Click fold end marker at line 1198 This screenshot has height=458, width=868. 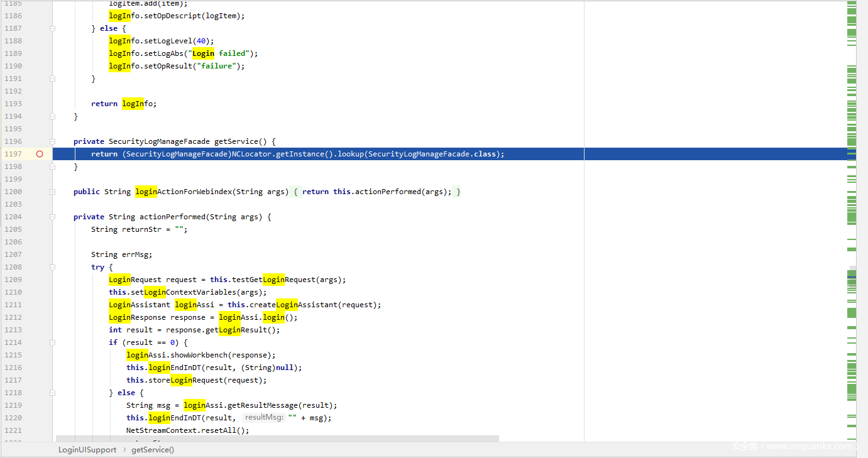pyautogui.click(x=52, y=166)
